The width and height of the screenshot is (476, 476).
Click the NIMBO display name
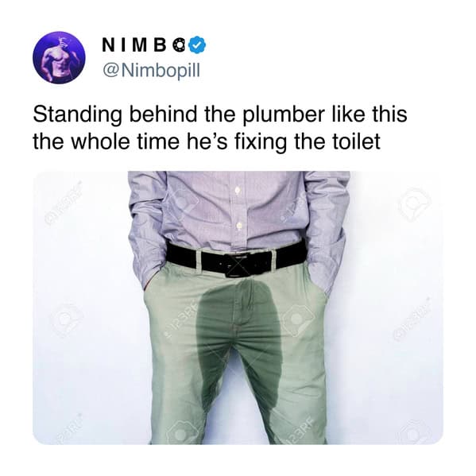coord(136,46)
